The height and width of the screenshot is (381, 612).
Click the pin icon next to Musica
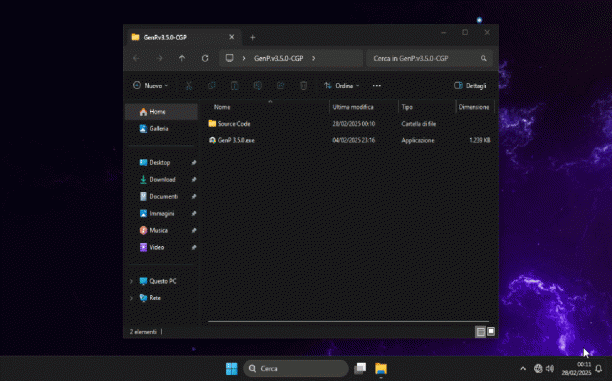pos(194,231)
